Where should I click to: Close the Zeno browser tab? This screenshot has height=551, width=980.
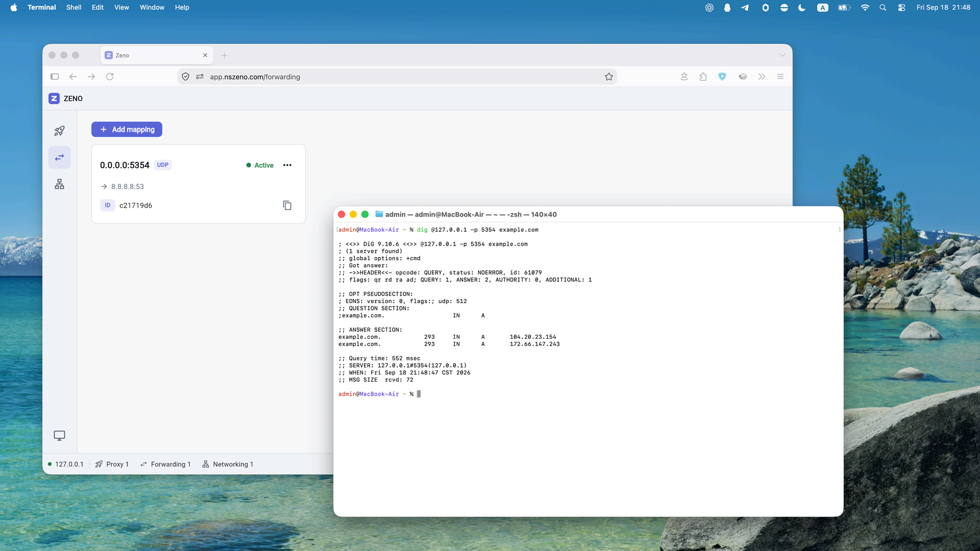click(205, 55)
